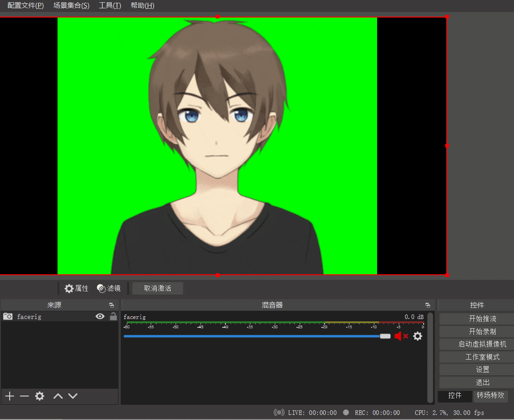The width and height of the screenshot is (514, 420).
Task: Open the 场景集合 menu
Action: coord(71,6)
